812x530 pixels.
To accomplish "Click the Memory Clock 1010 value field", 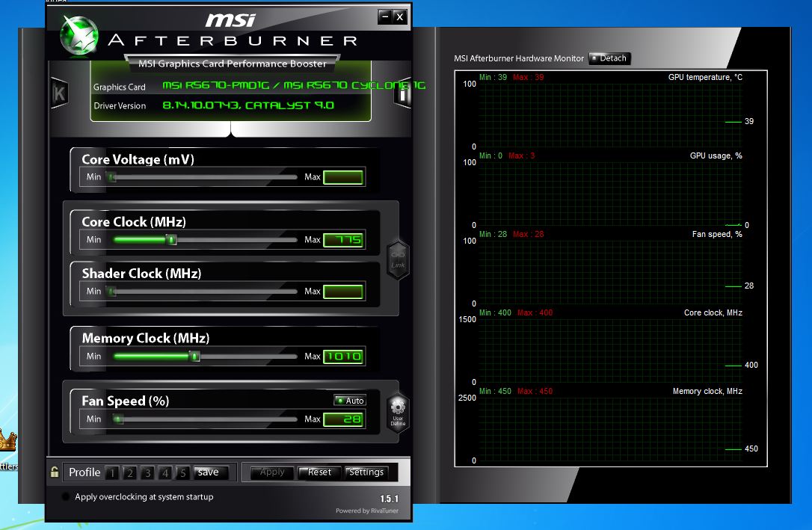I will pos(343,356).
